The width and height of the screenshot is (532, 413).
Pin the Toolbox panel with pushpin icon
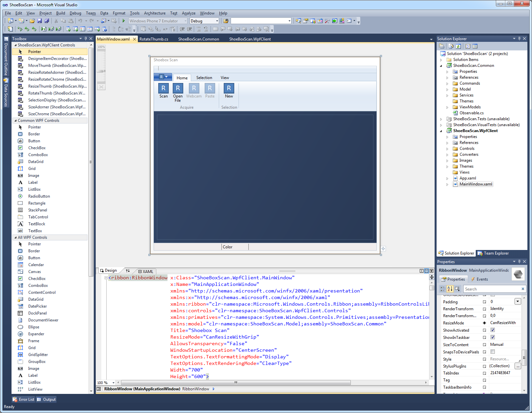[x=86, y=39]
